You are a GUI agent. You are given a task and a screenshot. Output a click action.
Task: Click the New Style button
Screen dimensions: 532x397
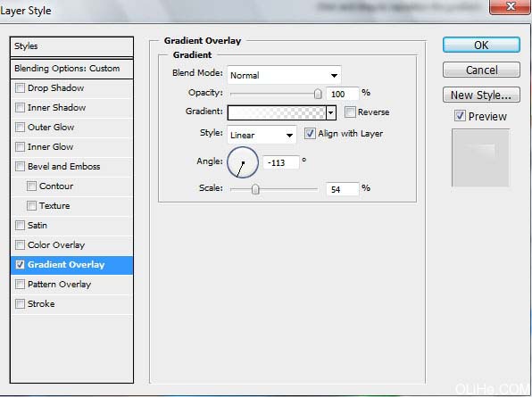(481, 95)
